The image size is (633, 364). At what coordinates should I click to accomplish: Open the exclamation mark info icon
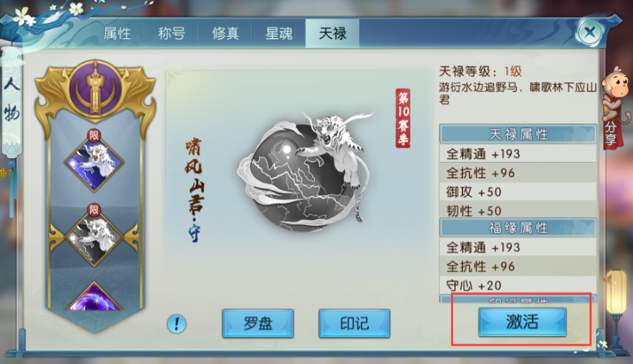(x=176, y=324)
